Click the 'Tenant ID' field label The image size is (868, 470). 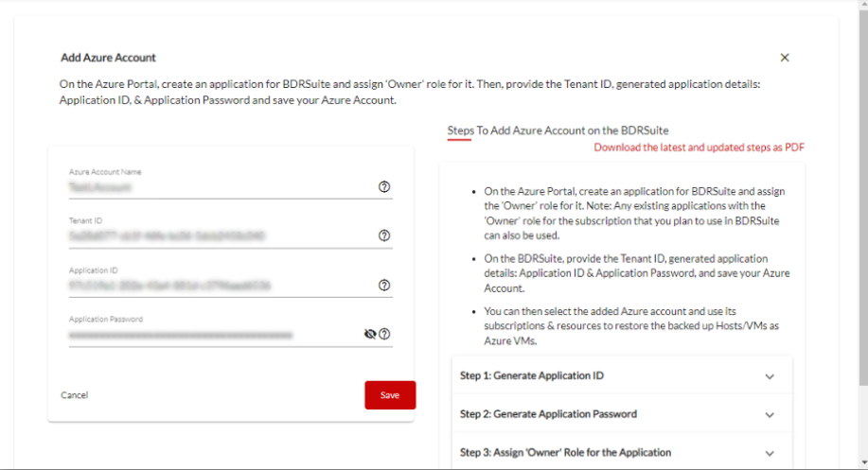(85, 220)
